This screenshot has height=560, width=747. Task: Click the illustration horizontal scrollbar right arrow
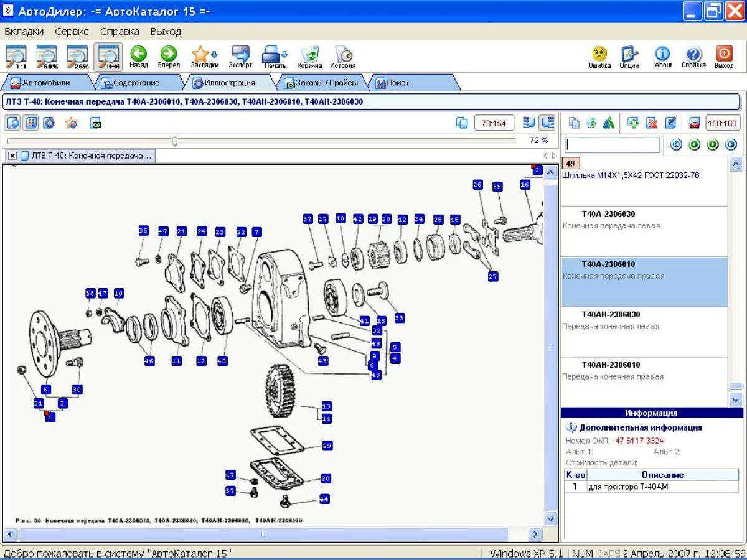coord(535,534)
